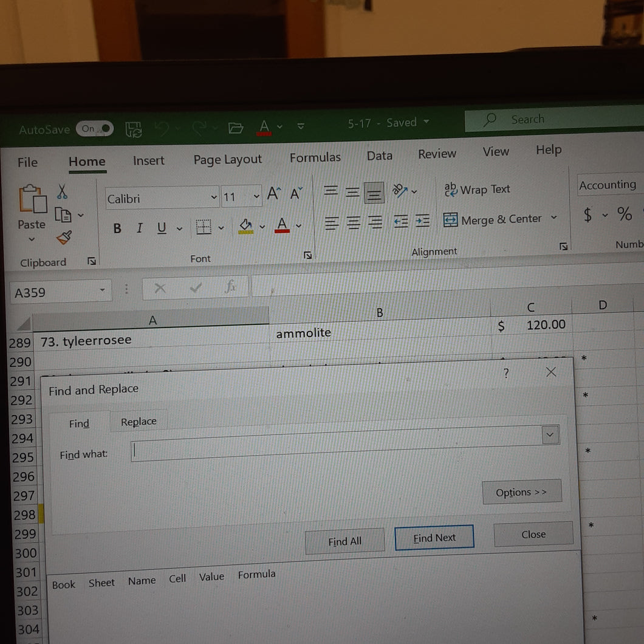Open the File menu

pos(27,162)
